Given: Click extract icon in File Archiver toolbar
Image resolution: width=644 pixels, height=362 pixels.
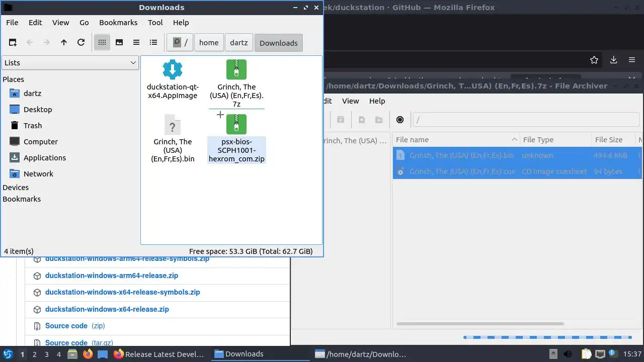Looking at the screenshot, I should tap(341, 120).
